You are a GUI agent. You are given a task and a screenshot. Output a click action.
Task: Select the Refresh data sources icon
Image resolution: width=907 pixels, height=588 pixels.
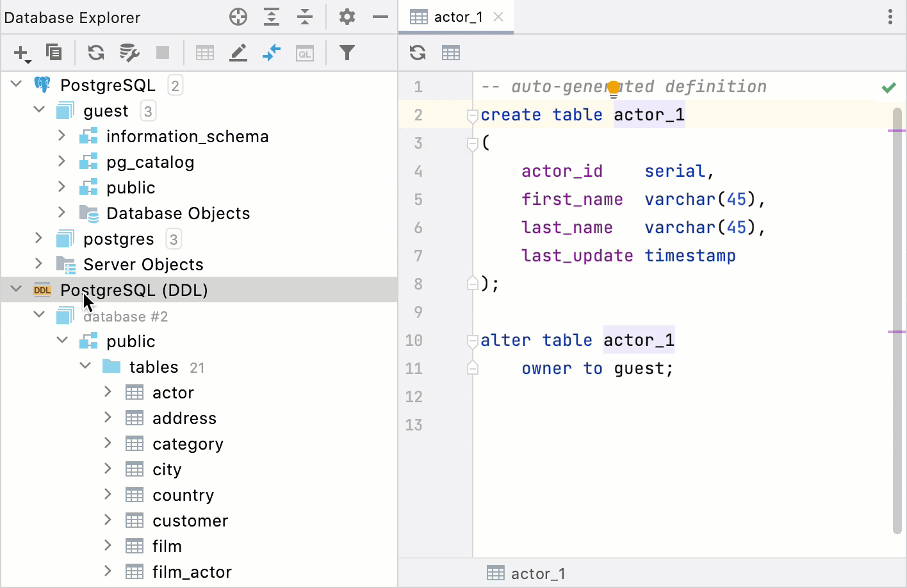95,53
